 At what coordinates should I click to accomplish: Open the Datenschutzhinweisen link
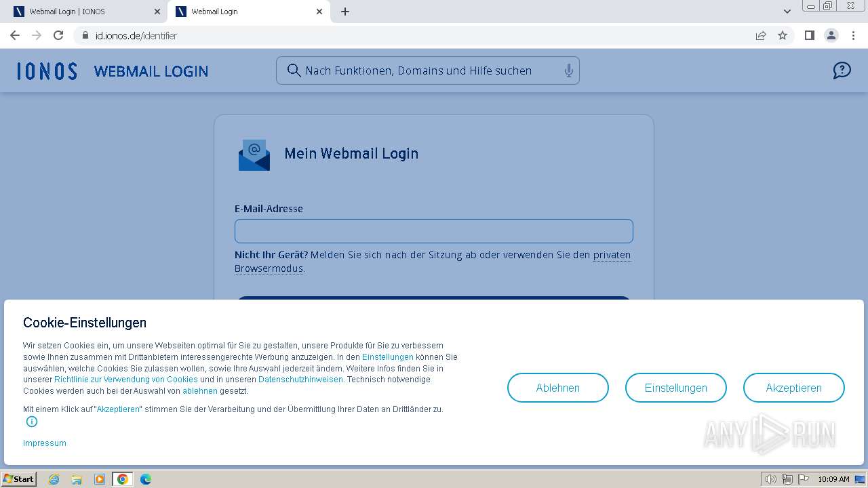(x=300, y=380)
